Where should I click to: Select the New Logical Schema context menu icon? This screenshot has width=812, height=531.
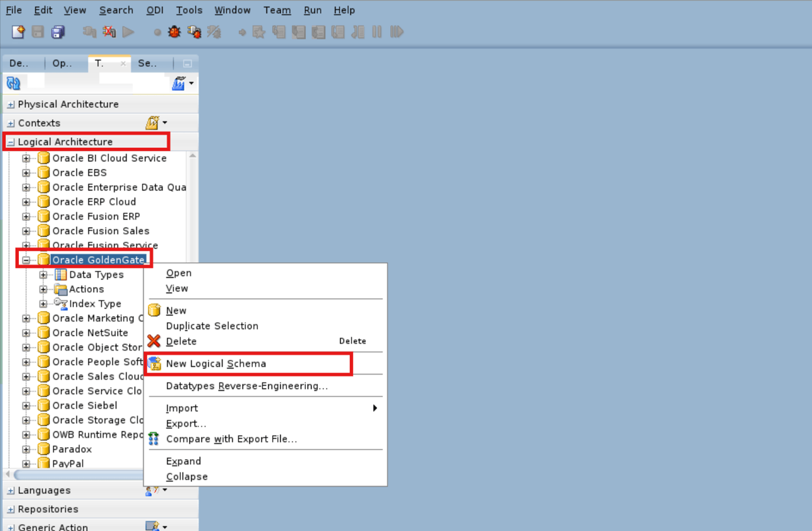(153, 363)
